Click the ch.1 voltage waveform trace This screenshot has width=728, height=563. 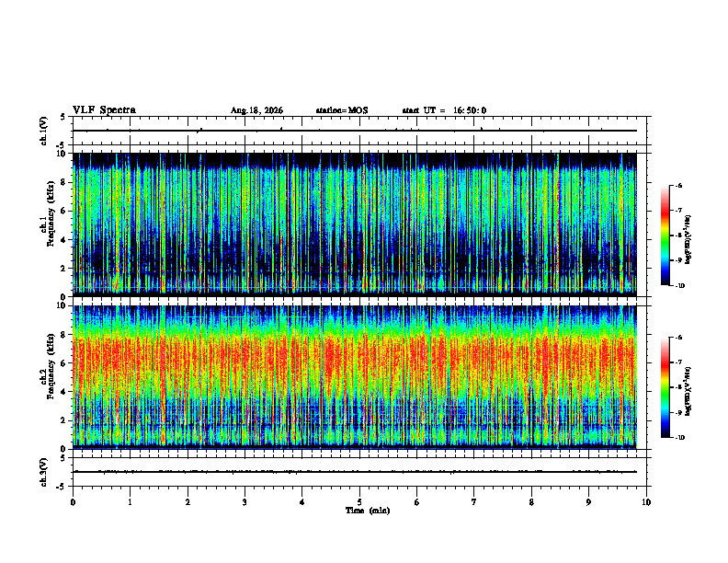tap(355, 131)
